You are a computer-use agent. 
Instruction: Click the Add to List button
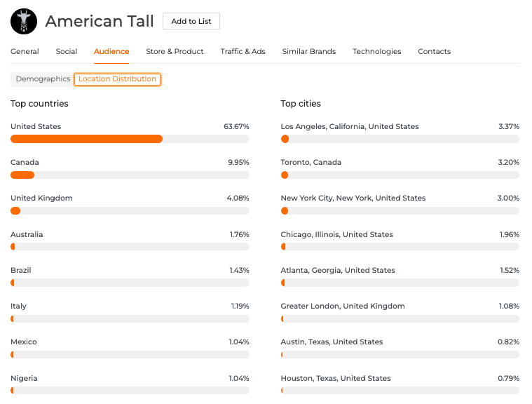click(x=191, y=21)
